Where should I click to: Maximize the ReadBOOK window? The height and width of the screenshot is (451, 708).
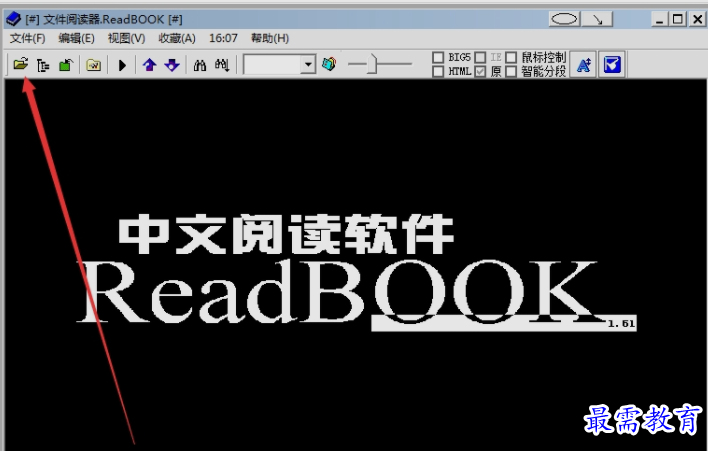[x=678, y=19]
